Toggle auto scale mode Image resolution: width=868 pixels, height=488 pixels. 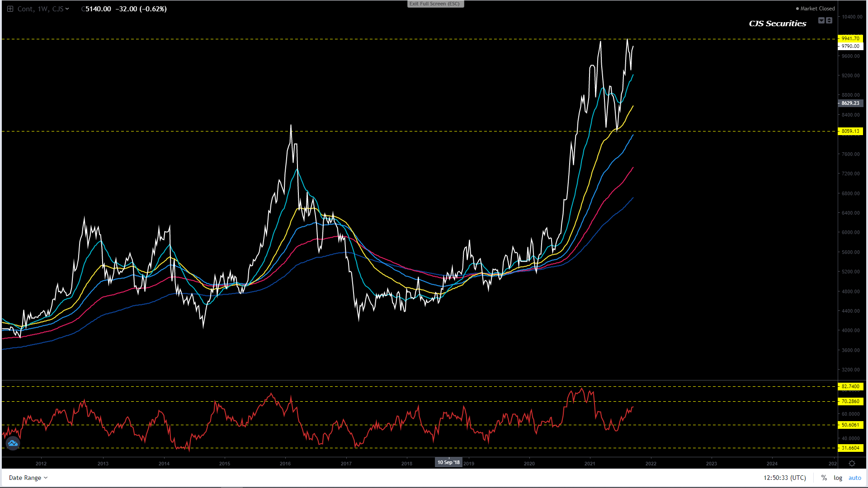click(x=854, y=478)
